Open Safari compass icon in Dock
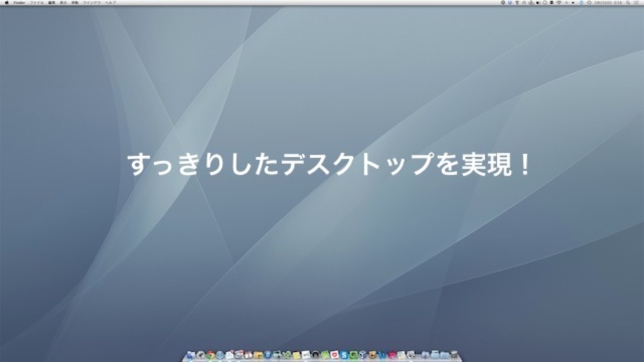The height and width of the screenshot is (362, 644). [x=220, y=355]
